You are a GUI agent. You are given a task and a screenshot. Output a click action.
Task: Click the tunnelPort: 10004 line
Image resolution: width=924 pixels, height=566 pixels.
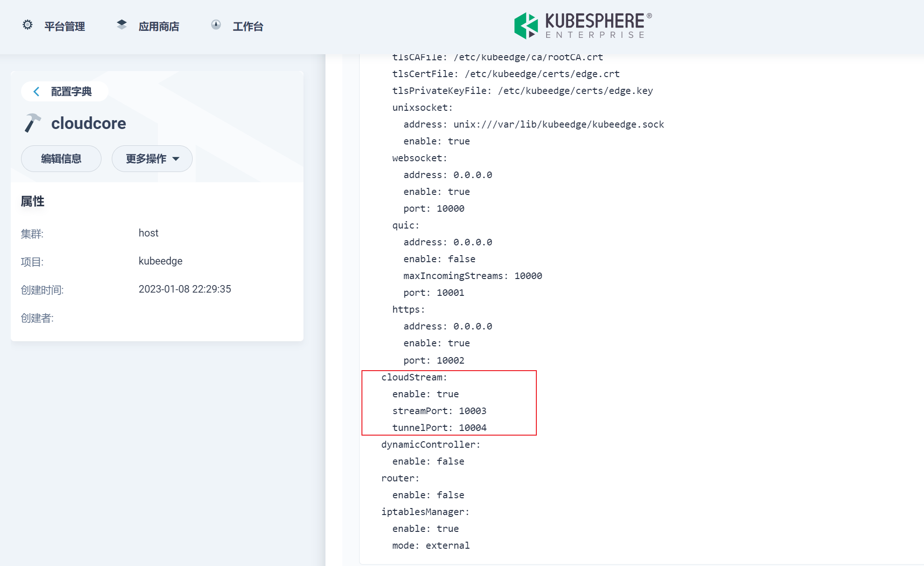[439, 428]
